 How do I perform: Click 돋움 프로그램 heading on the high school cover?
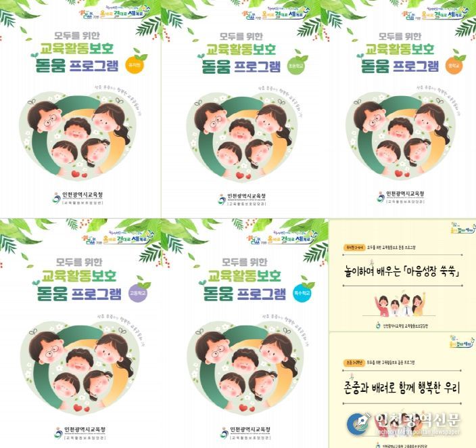pyautogui.click(x=79, y=293)
